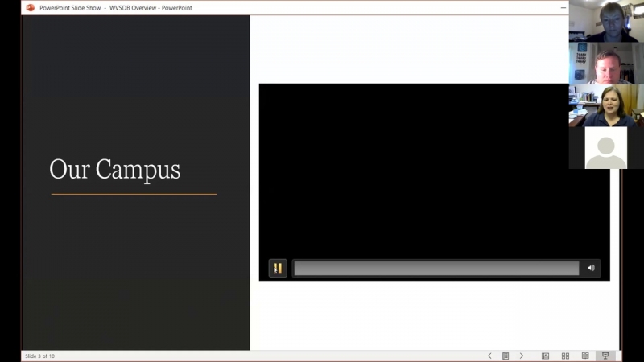This screenshot has width=644, height=362.
Task: Open Reading View from the status bar
Action: click(585, 356)
